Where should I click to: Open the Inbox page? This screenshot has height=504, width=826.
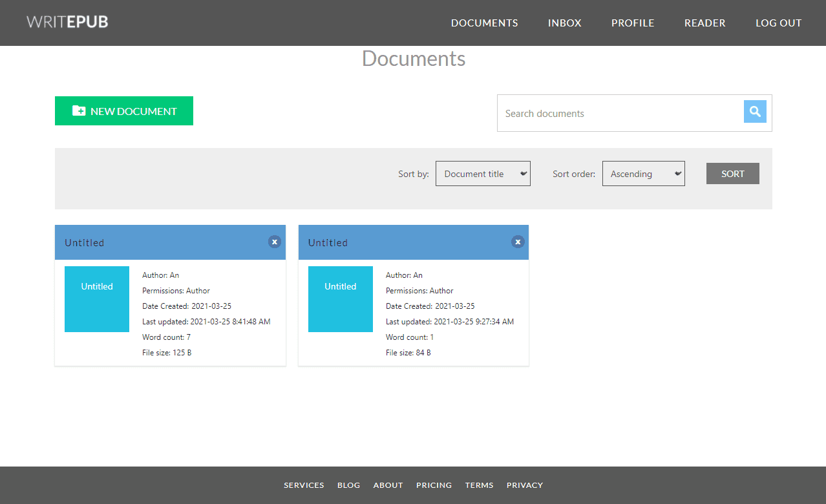(564, 23)
